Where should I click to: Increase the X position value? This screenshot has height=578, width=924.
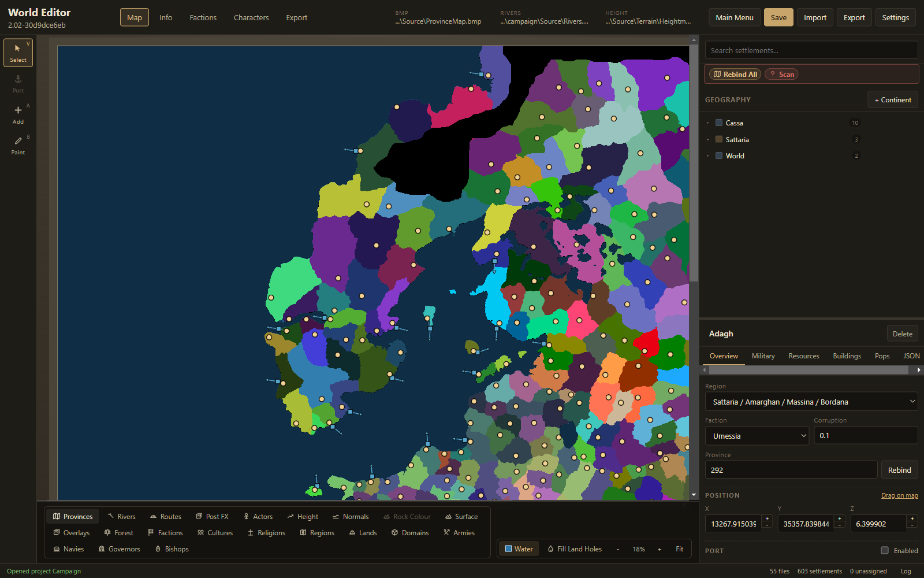tap(767, 519)
